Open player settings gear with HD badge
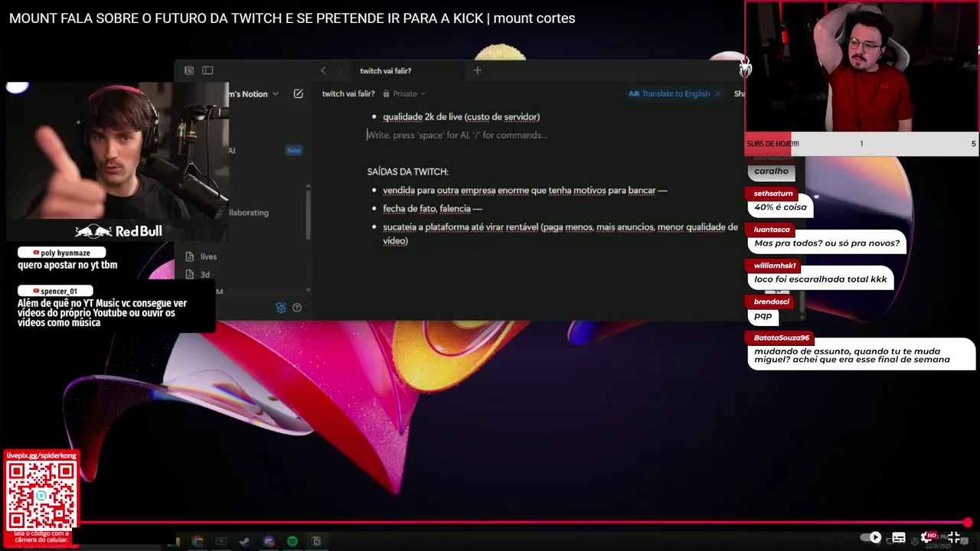The height and width of the screenshot is (551, 980). pyautogui.click(x=927, y=537)
